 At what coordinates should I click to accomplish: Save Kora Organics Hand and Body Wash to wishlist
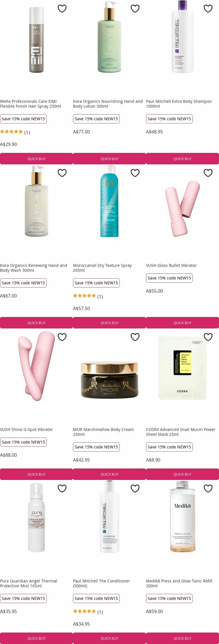coord(62,173)
